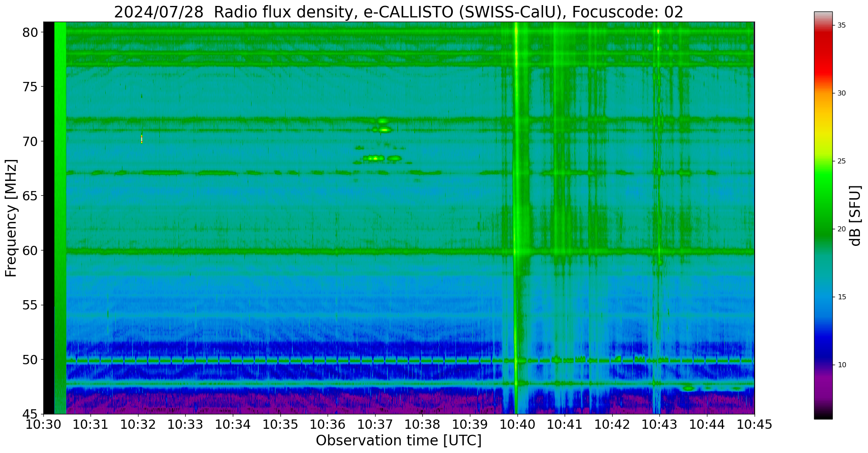Click the 10:38 time tick label
The width and height of the screenshot is (868, 453).
pos(423,425)
